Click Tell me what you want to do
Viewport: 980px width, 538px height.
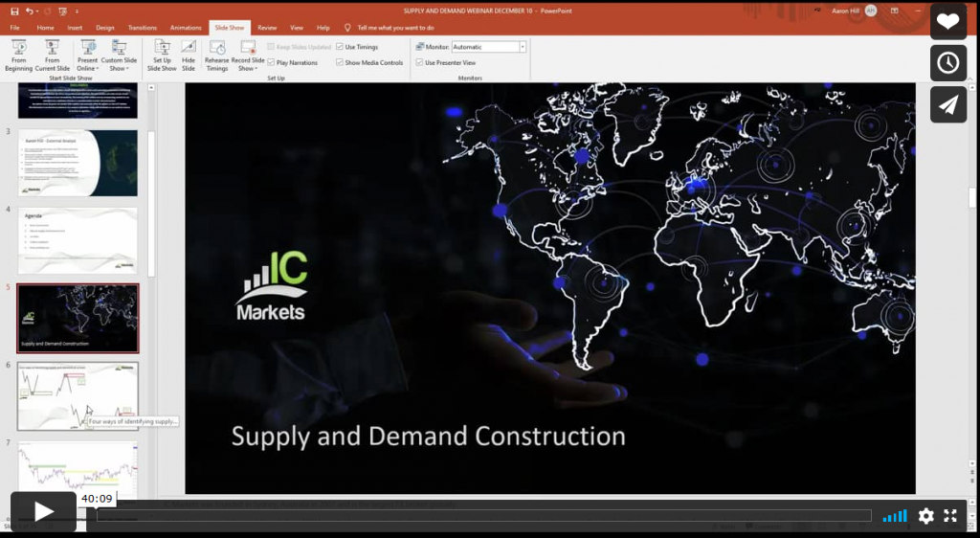pyautogui.click(x=395, y=28)
